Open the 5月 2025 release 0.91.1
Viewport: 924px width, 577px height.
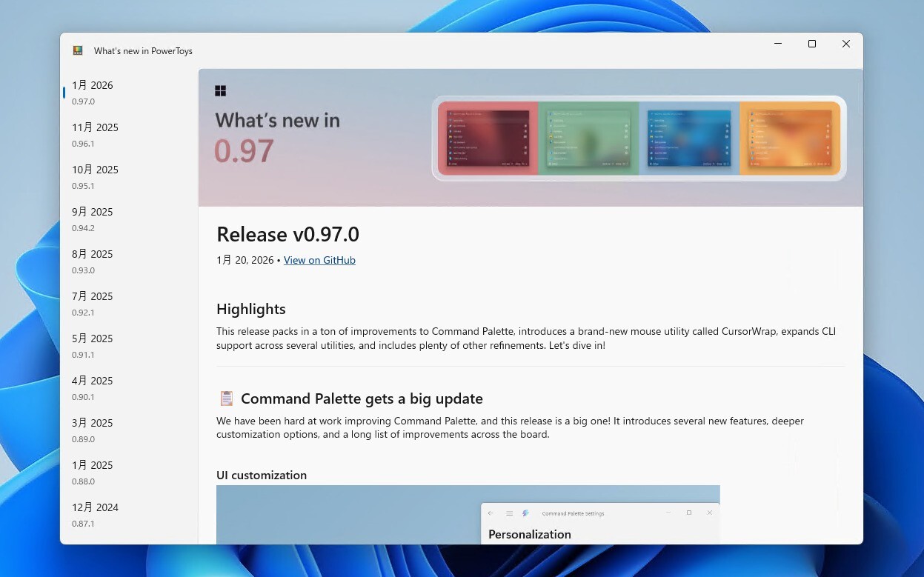click(129, 346)
